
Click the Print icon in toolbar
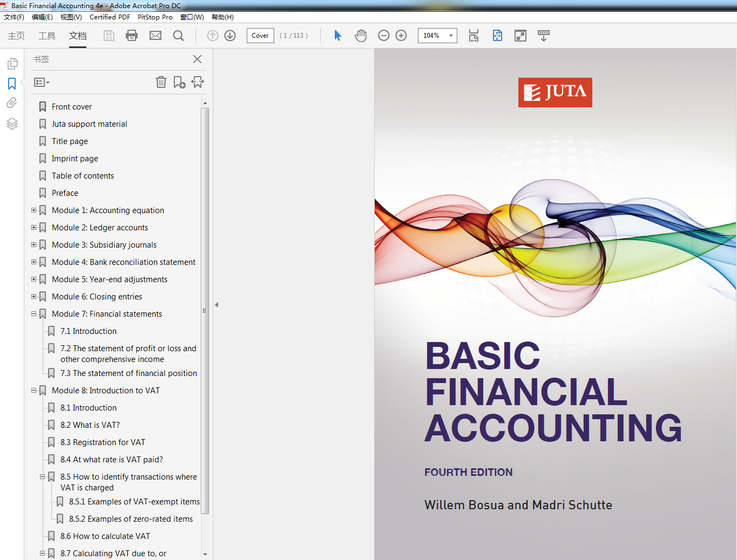pyautogui.click(x=132, y=36)
